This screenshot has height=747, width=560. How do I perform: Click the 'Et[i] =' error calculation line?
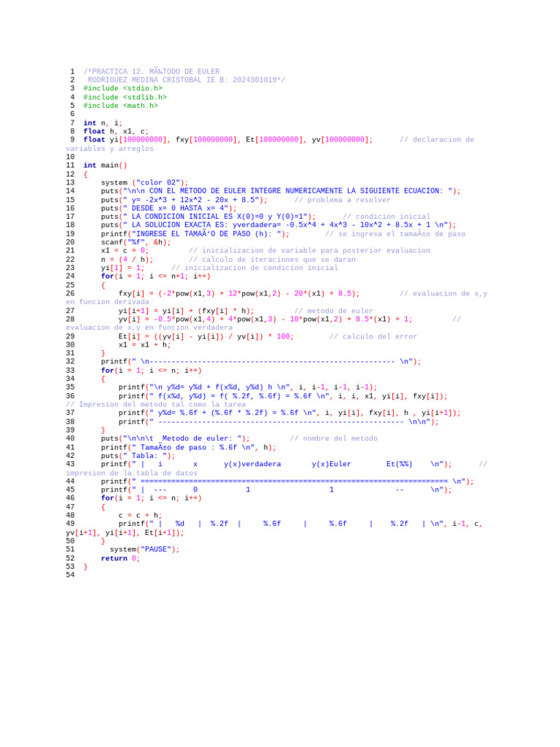tap(206, 336)
